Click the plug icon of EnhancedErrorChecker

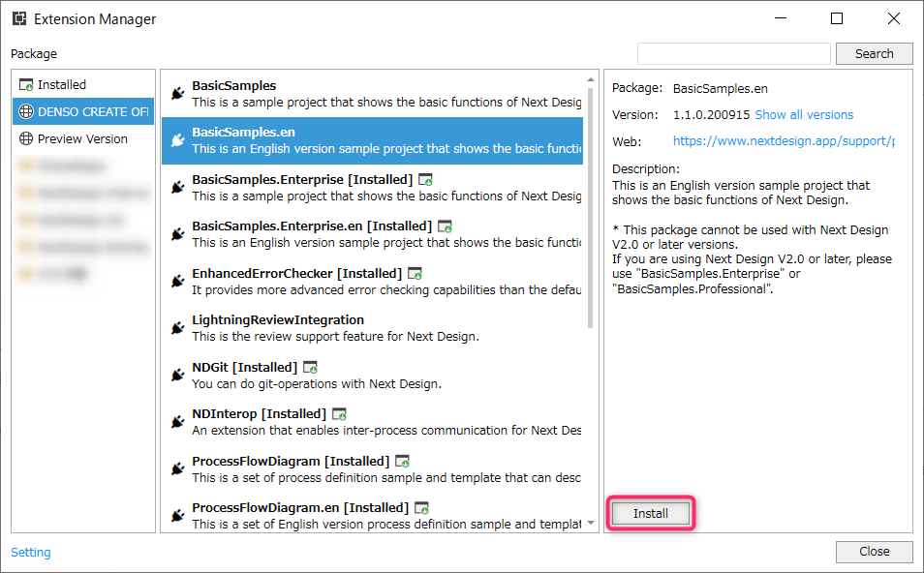[177, 281]
